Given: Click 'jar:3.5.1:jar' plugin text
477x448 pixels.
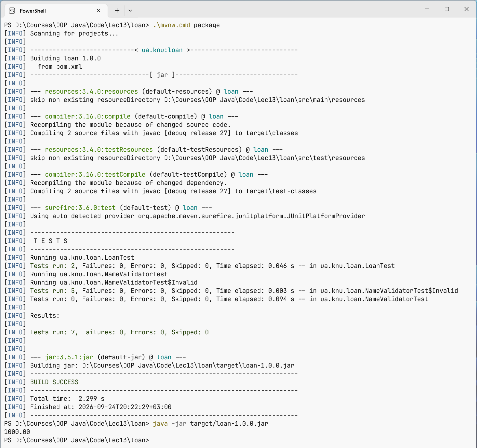Looking at the screenshot, I should (69, 357).
